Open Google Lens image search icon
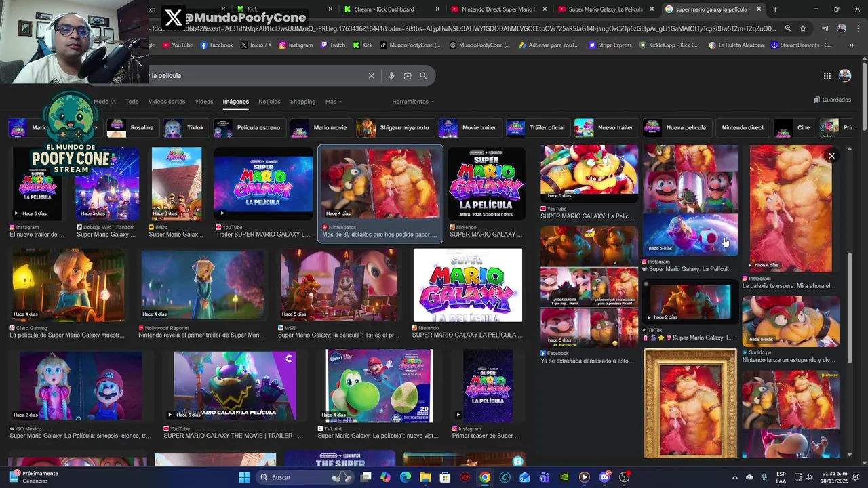 [408, 75]
